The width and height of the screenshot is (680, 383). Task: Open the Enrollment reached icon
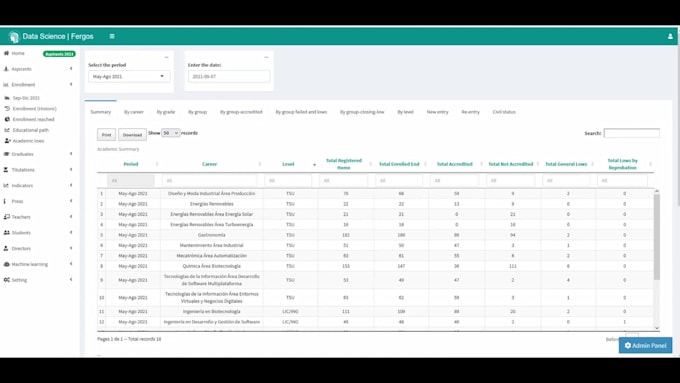point(7,119)
